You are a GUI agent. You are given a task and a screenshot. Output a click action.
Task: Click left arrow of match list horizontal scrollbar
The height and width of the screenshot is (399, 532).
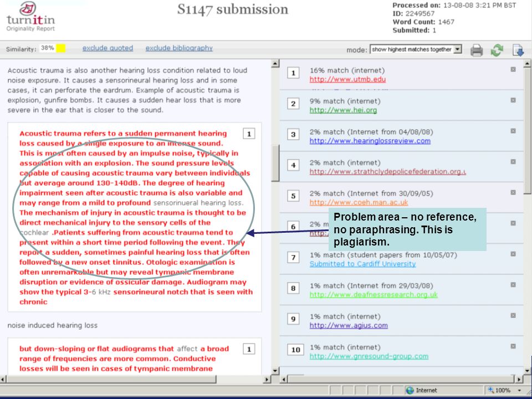click(284, 379)
